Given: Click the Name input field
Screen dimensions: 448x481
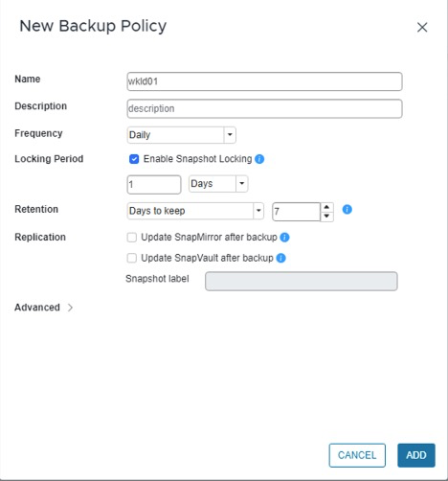Looking at the screenshot, I should coord(264,81).
